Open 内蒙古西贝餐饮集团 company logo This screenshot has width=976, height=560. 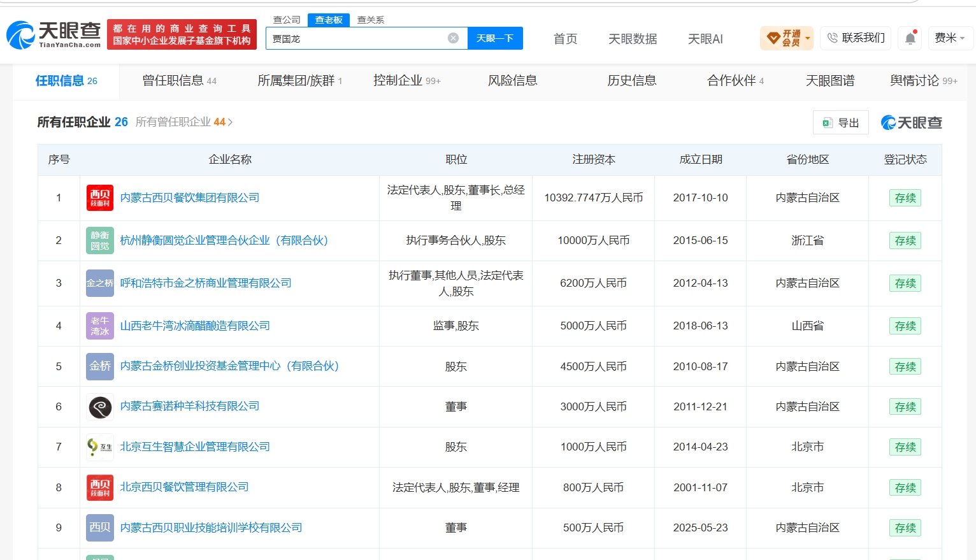click(x=100, y=197)
